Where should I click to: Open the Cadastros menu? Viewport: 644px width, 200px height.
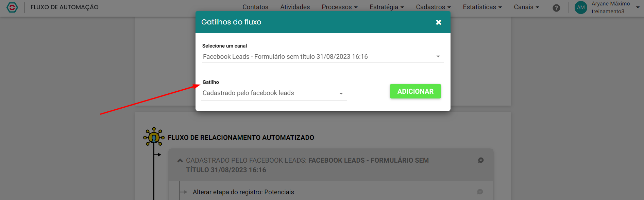coord(433,7)
